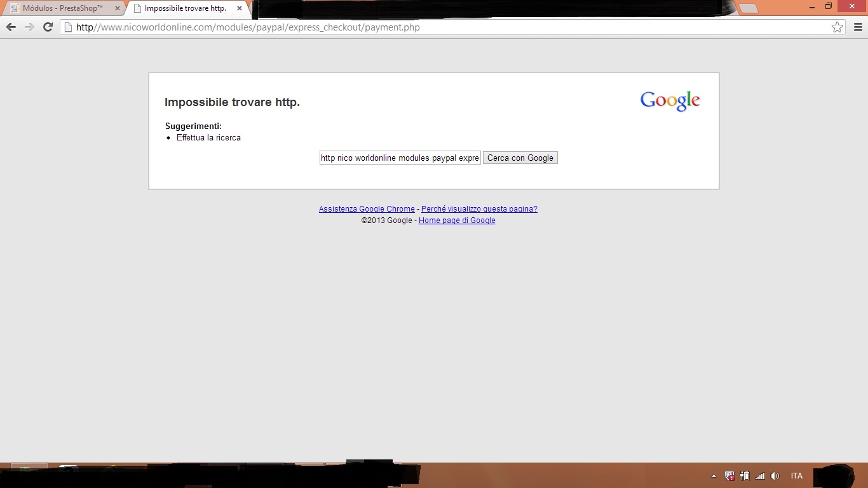868x488 pixels.
Task: Show hidden system tray icons
Action: (714, 476)
